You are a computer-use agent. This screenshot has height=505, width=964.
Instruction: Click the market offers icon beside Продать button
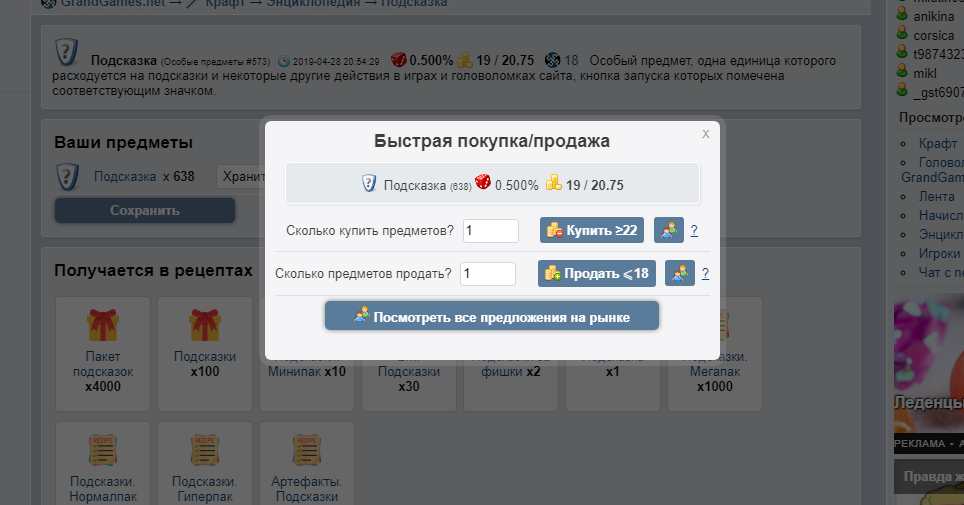pyautogui.click(x=680, y=273)
